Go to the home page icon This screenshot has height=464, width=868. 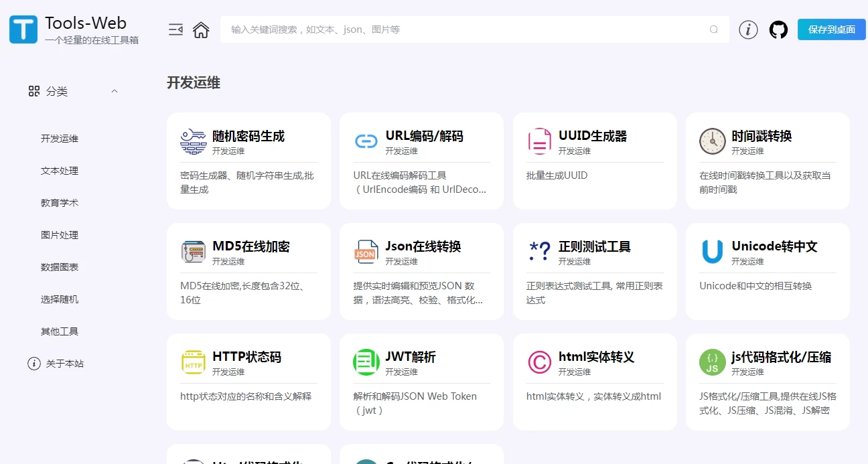point(201,29)
